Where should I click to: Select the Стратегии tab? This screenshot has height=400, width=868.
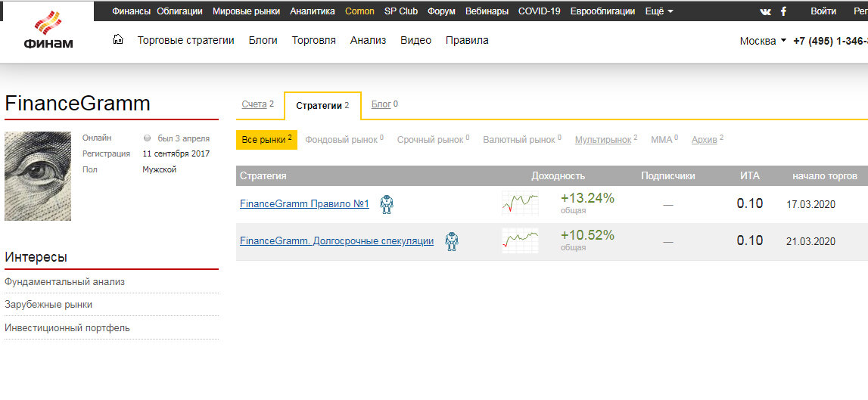[322, 106]
